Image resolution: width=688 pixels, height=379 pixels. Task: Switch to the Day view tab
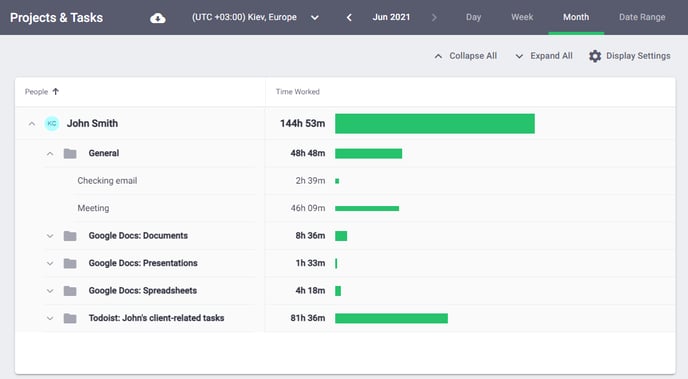pyautogui.click(x=473, y=17)
